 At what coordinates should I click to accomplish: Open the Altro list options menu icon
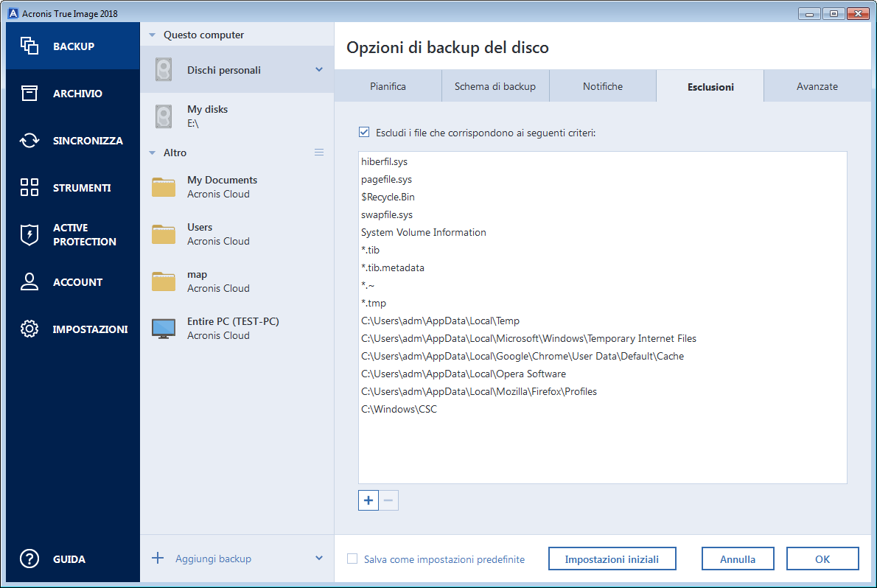pos(319,153)
